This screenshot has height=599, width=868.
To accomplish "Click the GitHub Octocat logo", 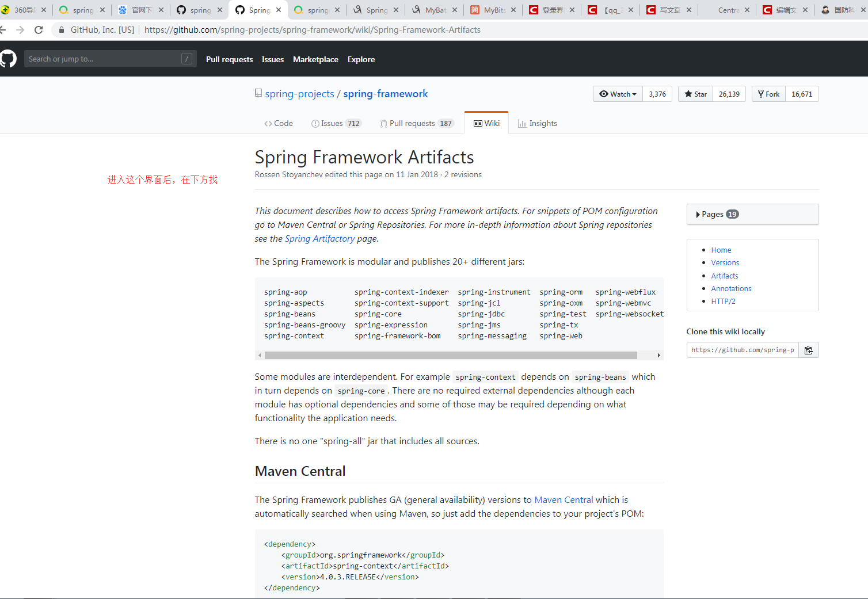I will 8,58.
